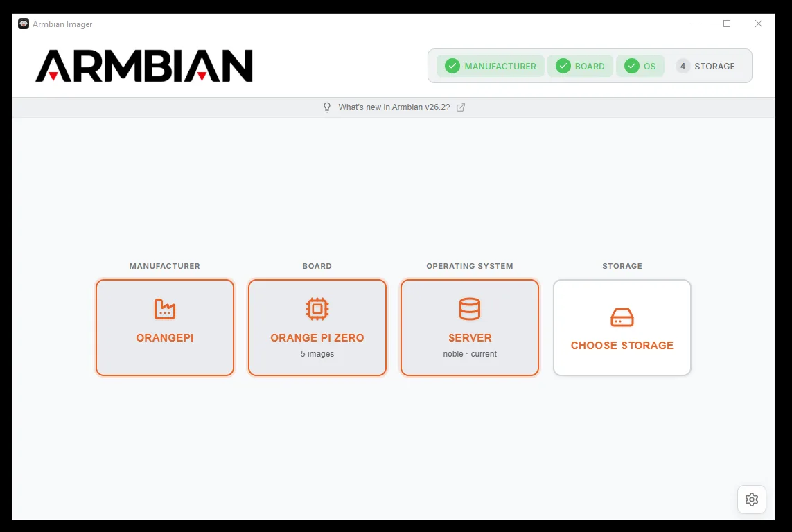Click the factory icon on the manufacturer card
Viewport: 792px width, 532px height.
click(165, 309)
